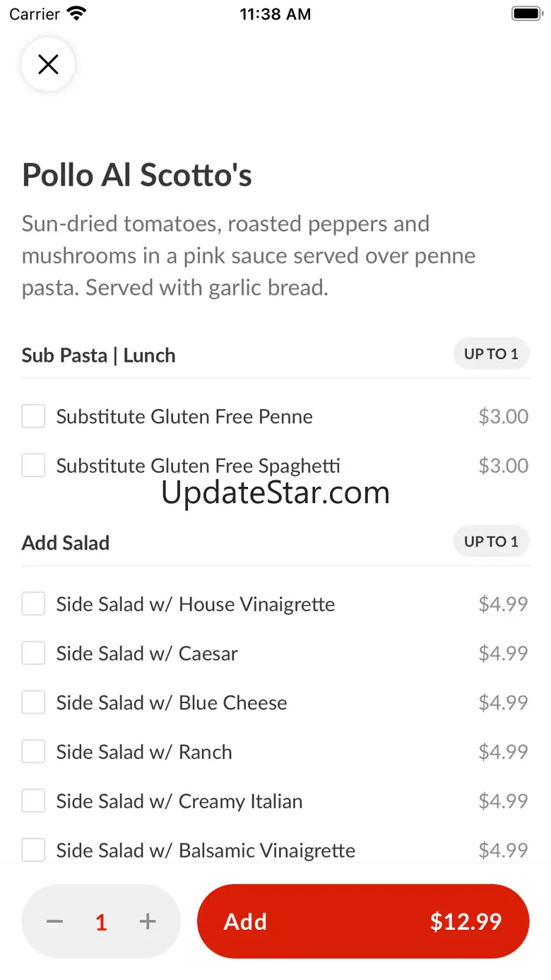The width and height of the screenshot is (551, 980).
Task: Tap the Sub Pasta UP TO 1 badge
Action: coord(491,354)
